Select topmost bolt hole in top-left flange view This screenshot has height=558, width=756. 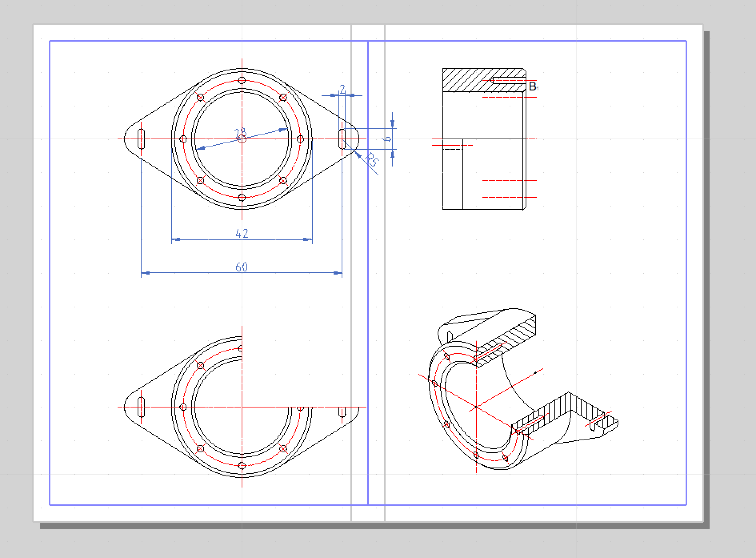[x=242, y=80]
